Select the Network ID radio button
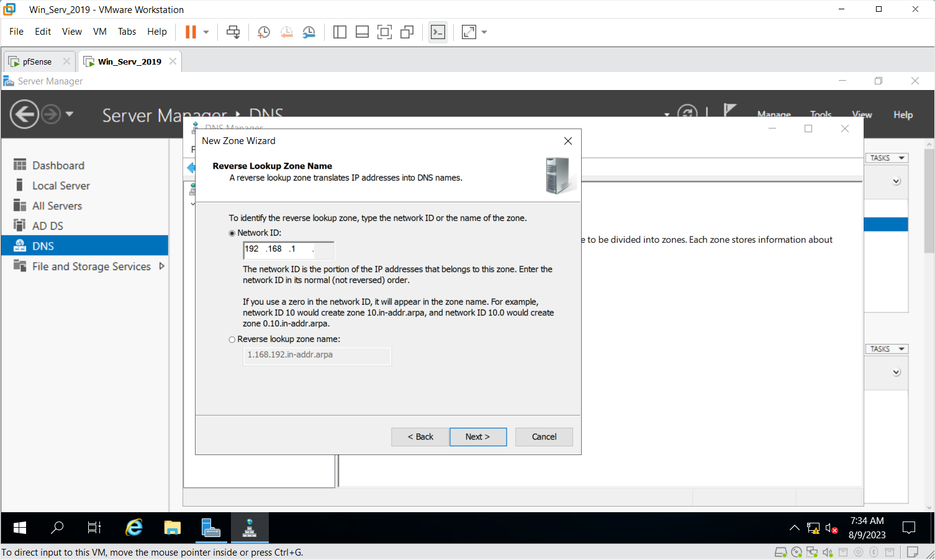Viewport: 935px width, 560px height. click(232, 233)
